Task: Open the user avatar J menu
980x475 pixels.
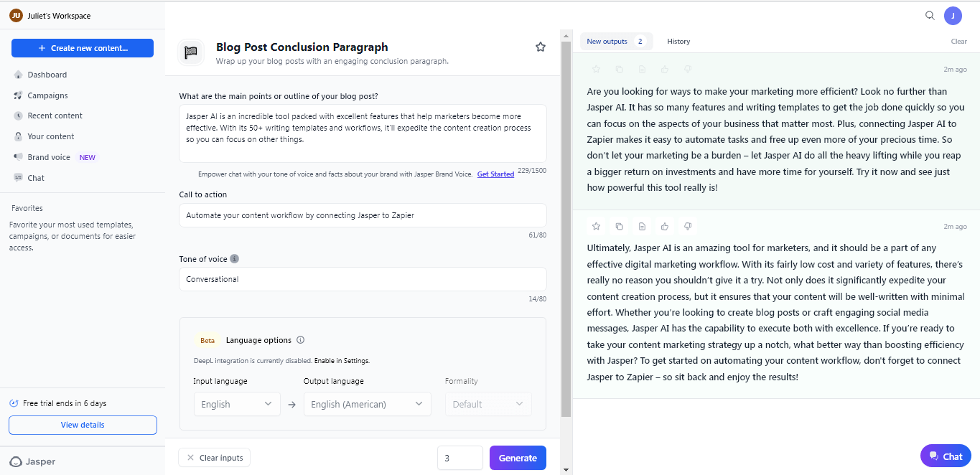Action: (953, 16)
